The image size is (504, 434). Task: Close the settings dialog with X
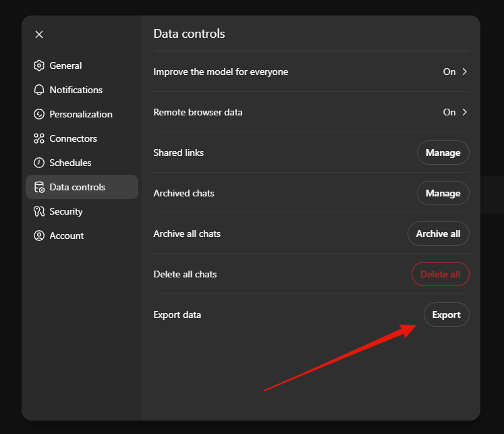[x=39, y=34]
